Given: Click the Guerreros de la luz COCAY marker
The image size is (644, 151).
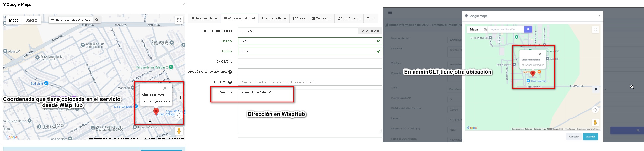Looking at the screenshot, I should tap(172, 43).
